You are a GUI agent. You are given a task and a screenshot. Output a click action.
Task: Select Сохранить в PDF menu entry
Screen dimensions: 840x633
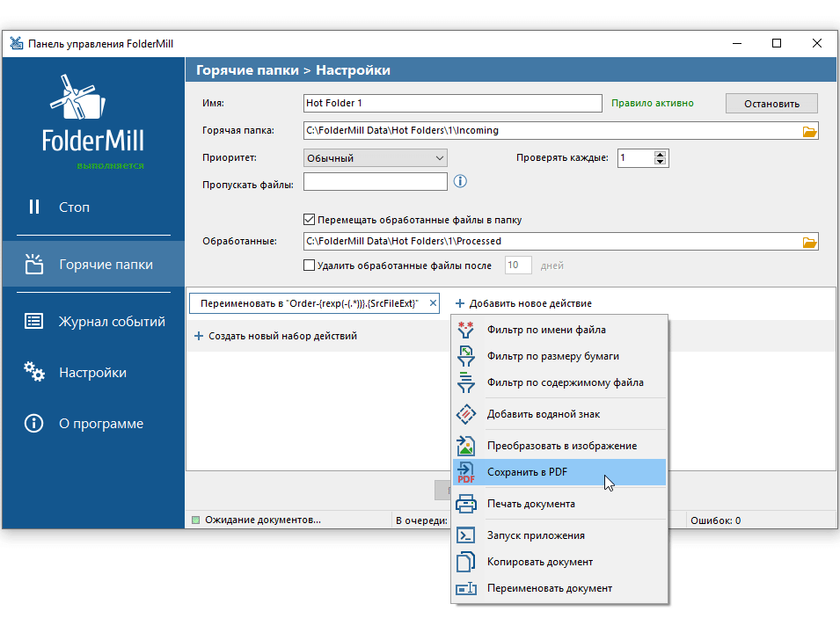(x=559, y=472)
